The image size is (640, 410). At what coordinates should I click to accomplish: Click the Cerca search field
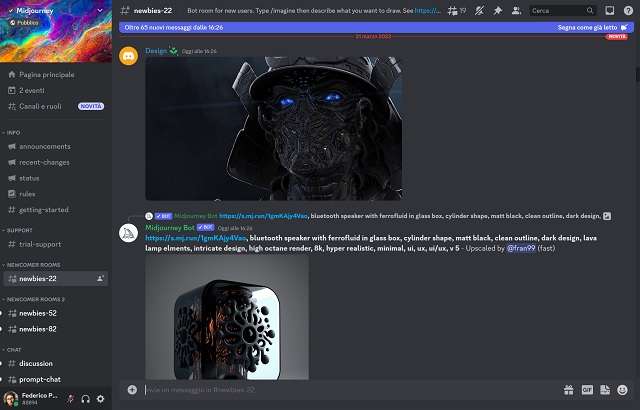pyautogui.click(x=562, y=11)
